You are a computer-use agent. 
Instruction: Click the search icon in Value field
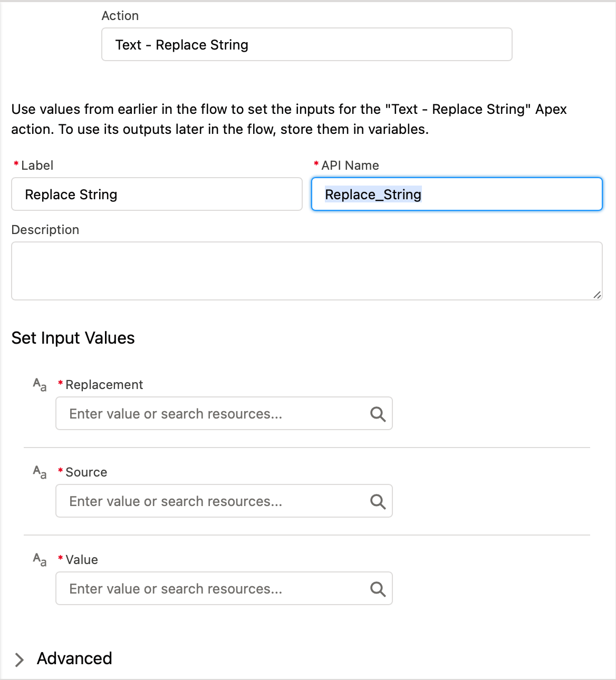coord(378,589)
